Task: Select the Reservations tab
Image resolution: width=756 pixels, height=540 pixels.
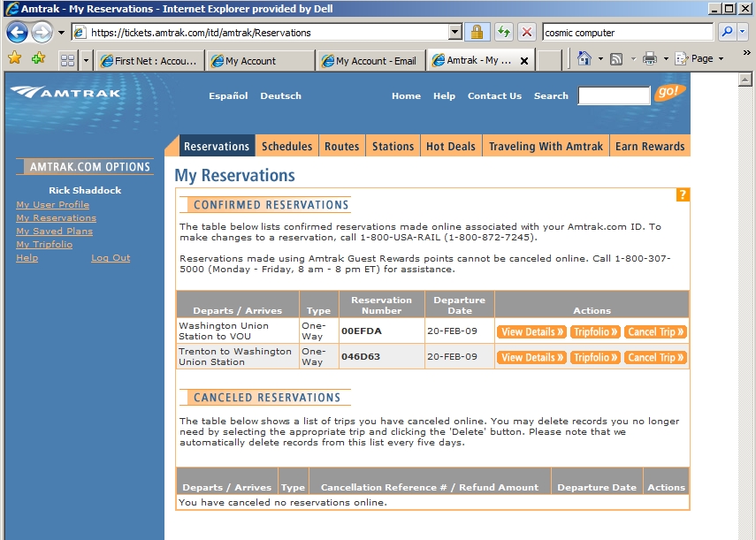Action: click(x=217, y=146)
